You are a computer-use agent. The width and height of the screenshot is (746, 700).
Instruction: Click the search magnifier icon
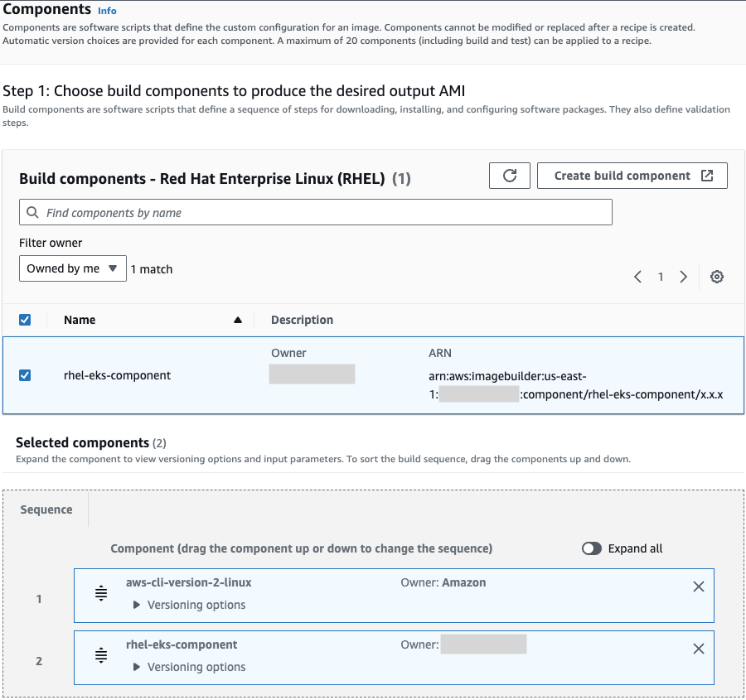point(32,212)
